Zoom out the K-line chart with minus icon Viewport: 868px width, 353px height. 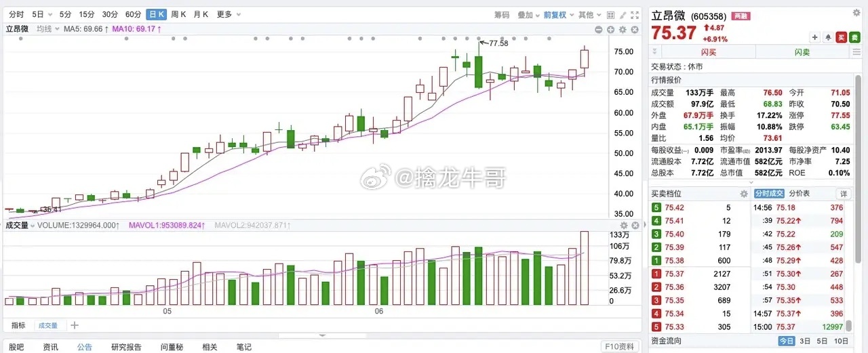[x=599, y=30]
